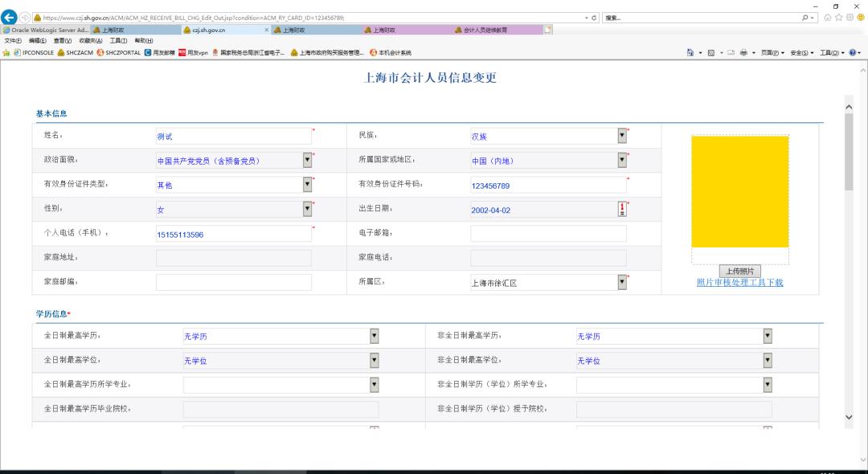Click the refresh icon in address bar
Screen dimensions: 868x474
coord(593,18)
